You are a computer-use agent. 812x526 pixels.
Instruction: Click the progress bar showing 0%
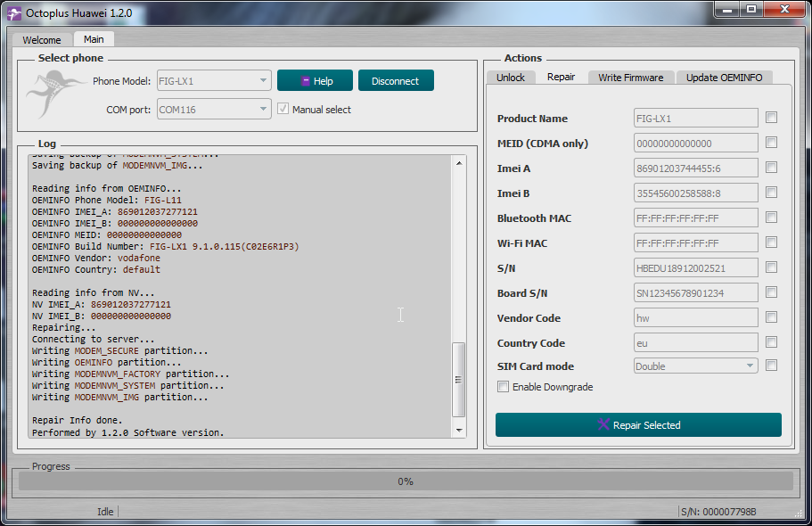pos(406,481)
